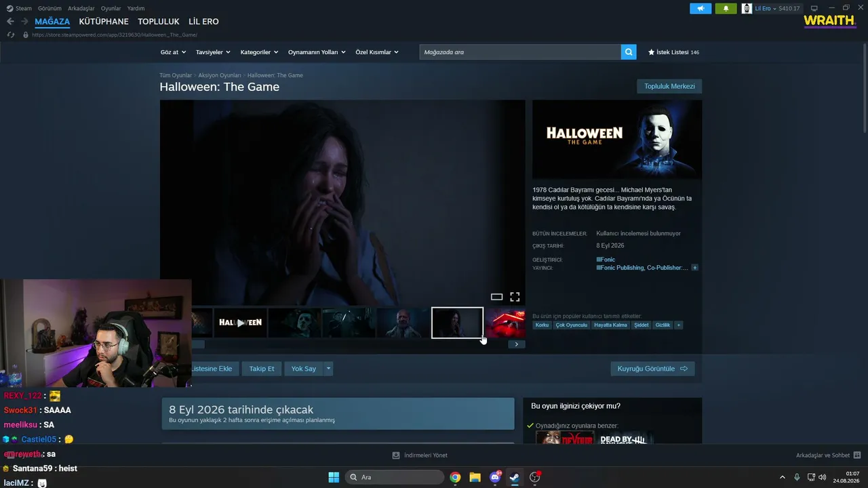868x488 pixels.
Task: Enter fullscreen for the trailer
Action: click(x=515, y=297)
